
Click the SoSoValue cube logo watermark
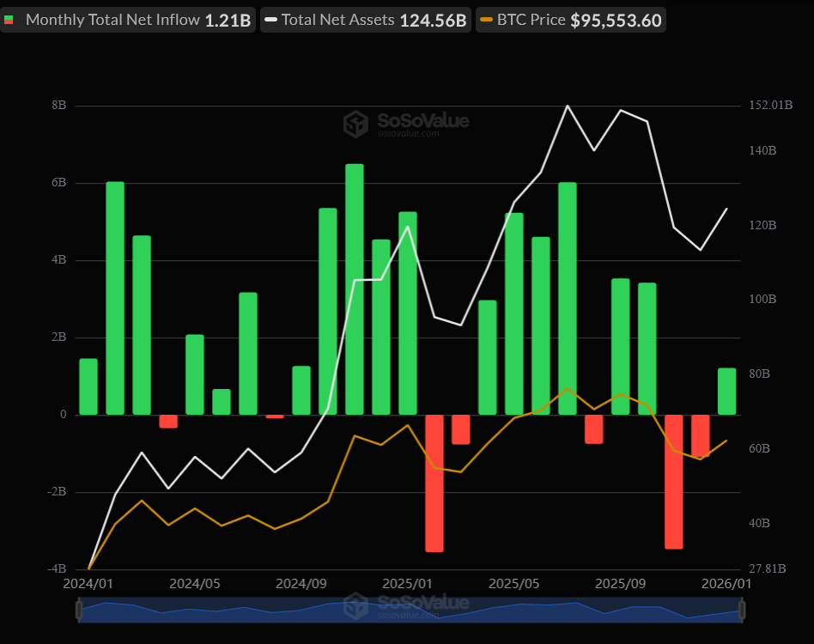355,124
